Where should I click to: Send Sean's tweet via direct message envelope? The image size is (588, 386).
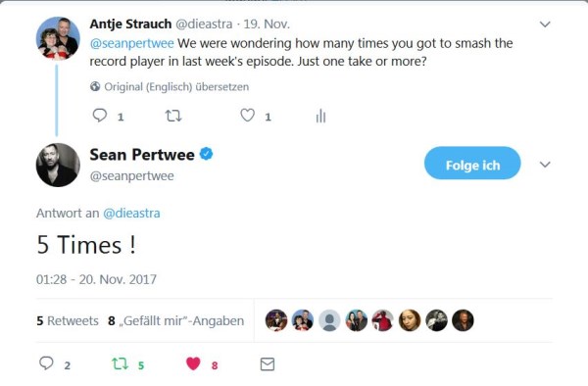[x=268, y=364]
